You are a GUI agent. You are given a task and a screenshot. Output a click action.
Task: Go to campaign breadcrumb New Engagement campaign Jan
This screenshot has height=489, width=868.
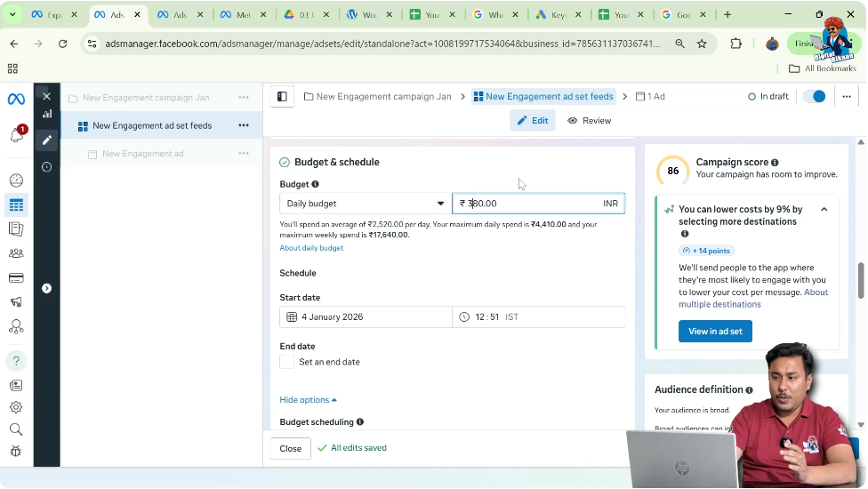tap(378, 96)
